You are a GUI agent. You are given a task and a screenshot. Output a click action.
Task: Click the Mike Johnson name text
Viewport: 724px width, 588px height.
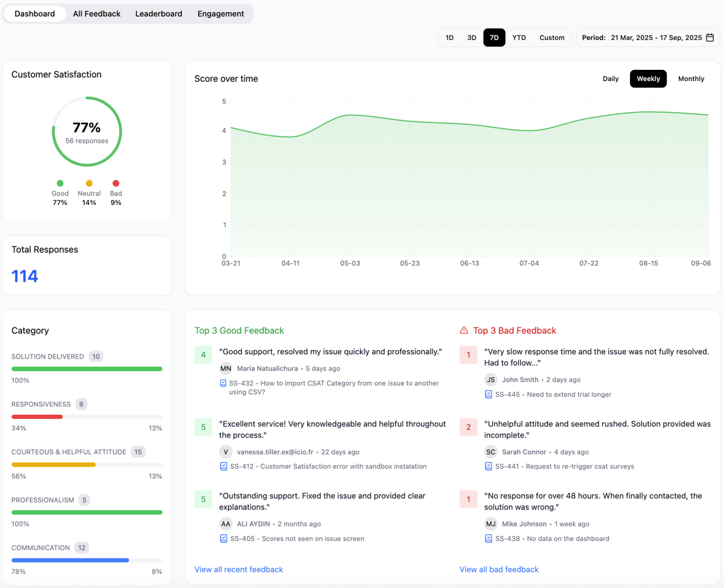tap(524, 524)
